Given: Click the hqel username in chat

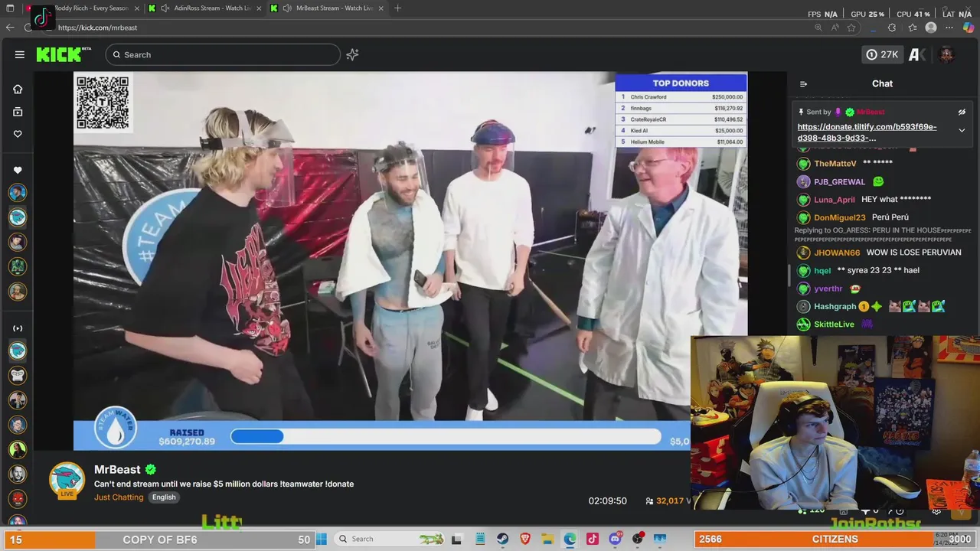Looking at the screenshot, I should 822,271.
